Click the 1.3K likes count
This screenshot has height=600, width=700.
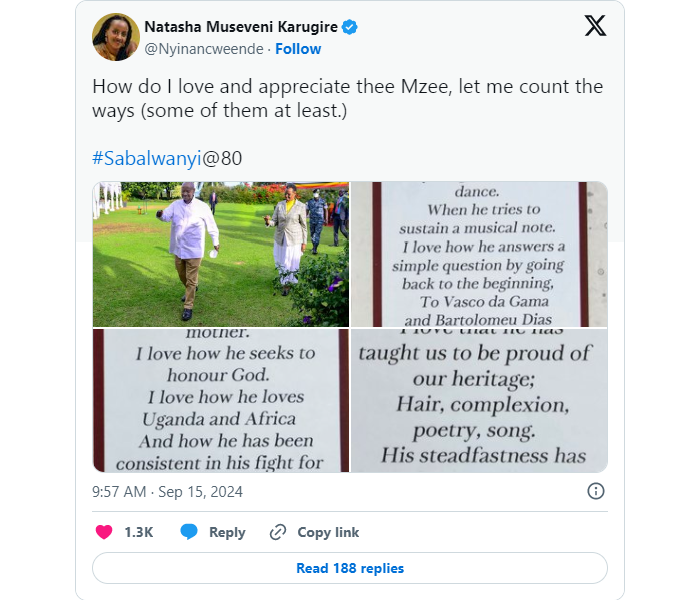tap(138, 532)
